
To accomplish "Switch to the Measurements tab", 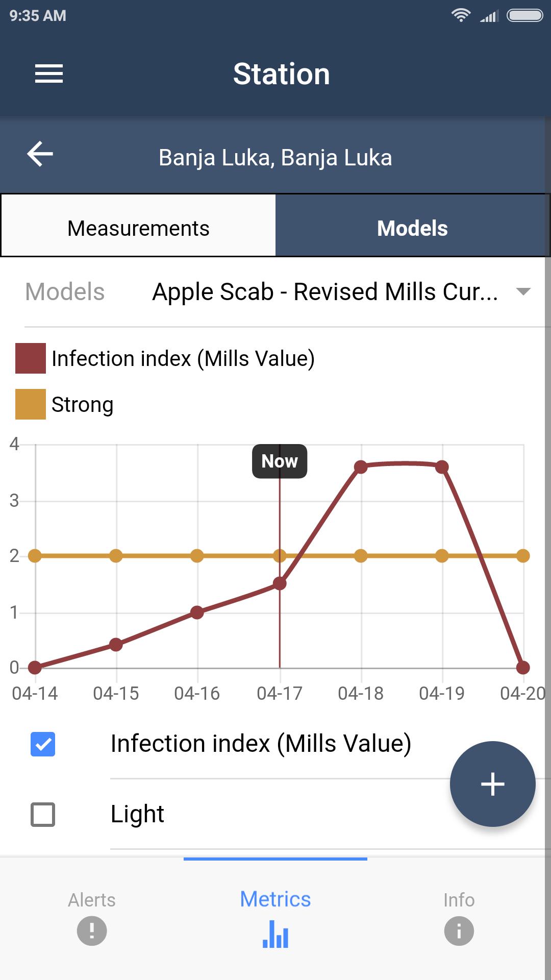I will (x=138, y=228).
